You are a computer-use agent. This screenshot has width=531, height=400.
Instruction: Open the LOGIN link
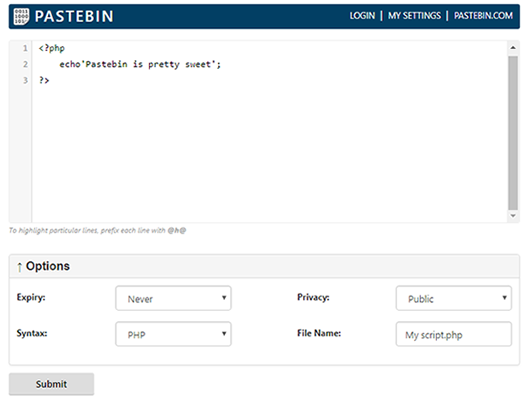pos(362,16)
